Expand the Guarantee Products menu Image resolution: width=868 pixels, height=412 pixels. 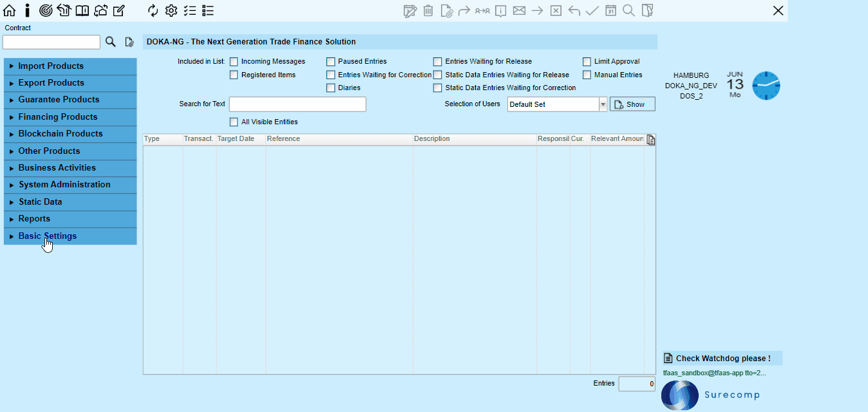click(x=70, y=100)
